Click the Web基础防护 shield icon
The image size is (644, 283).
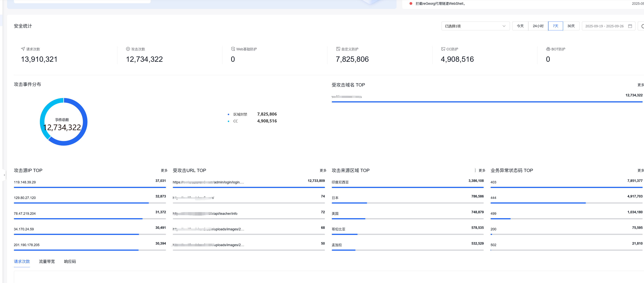(233, 49)
